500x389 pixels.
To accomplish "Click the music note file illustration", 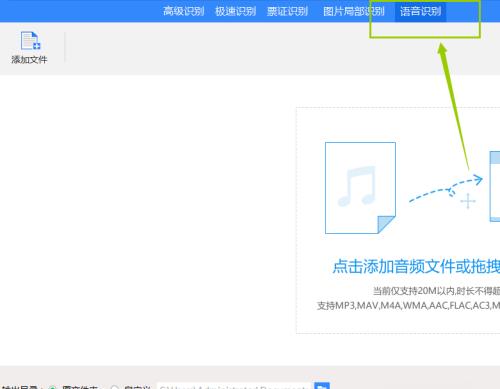I will pos(360,188).
